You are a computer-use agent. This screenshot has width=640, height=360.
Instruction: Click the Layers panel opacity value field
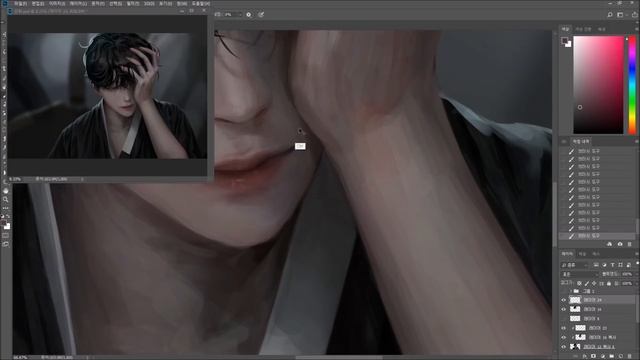[627, 274]
